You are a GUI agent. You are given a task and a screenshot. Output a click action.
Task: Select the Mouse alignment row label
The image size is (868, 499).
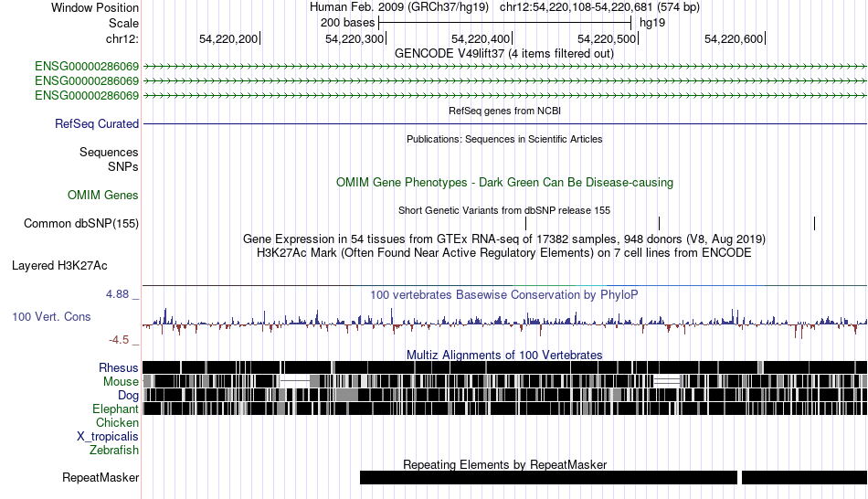(121, 382)
